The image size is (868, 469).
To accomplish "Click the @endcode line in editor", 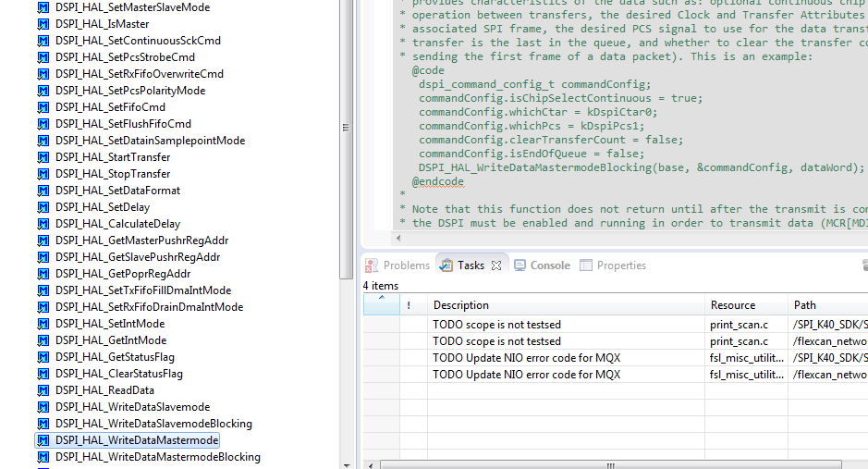I will (438, 181).
